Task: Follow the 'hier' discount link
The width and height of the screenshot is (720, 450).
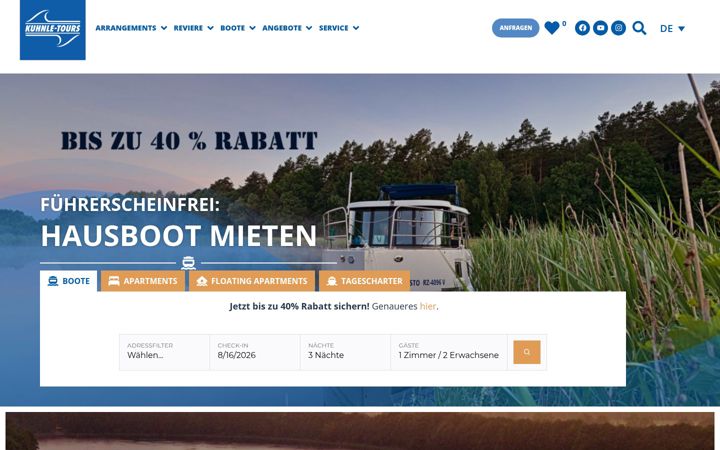Action: pyautogui.click(x=428, y=306)
